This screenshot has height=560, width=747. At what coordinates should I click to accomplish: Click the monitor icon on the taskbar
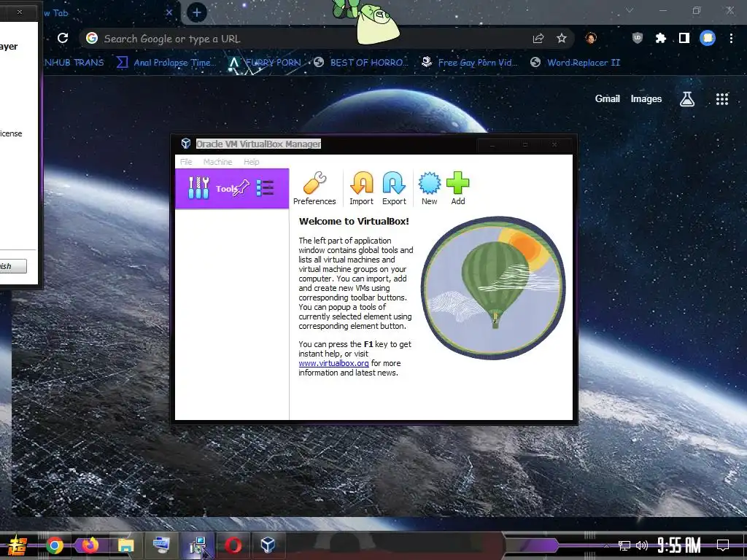click(x=161, y=545)
